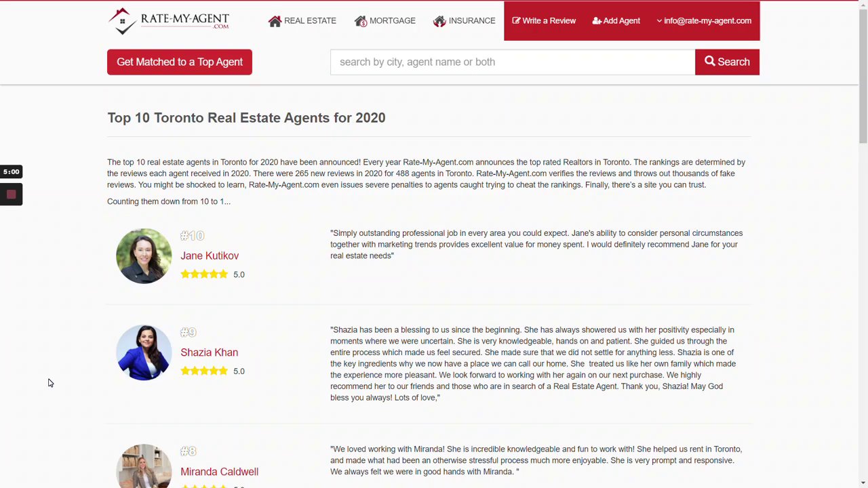Screen dimensions: 868x488
Task: Click Miranda Caldwell's profile photo
Action: tap(144, 466)
